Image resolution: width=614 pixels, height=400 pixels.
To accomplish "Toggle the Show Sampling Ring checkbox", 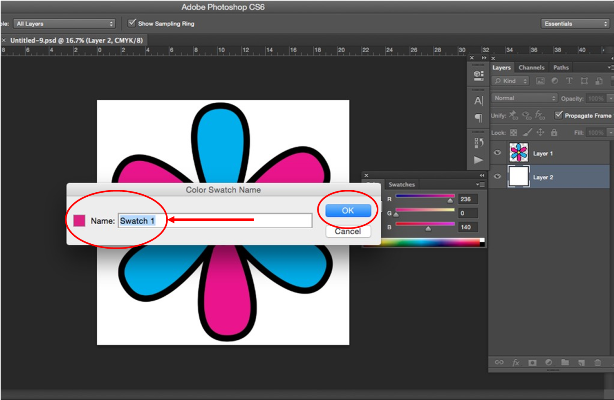I will pyautogui.click(x=133, y=22).
